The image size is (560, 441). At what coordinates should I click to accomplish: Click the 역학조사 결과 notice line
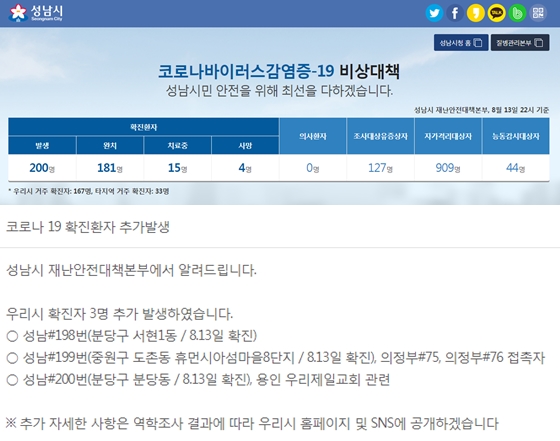click(x=252, y=424)
